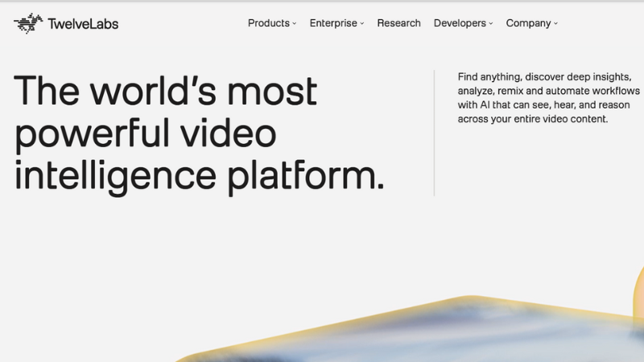Screen dimensions: 644x362
Task: Open the TwelveLabs home link text
Action: pos(83,24)
